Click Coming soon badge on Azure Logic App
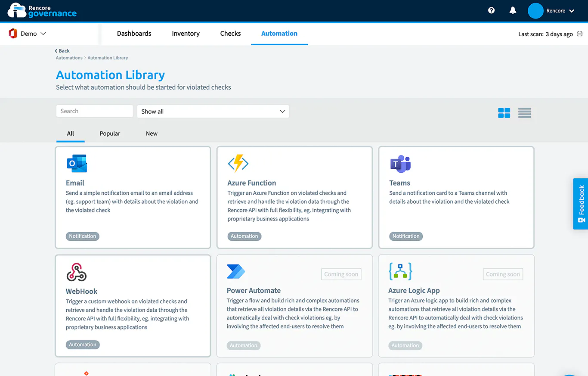588x376 pixels. tap(503, 274)
